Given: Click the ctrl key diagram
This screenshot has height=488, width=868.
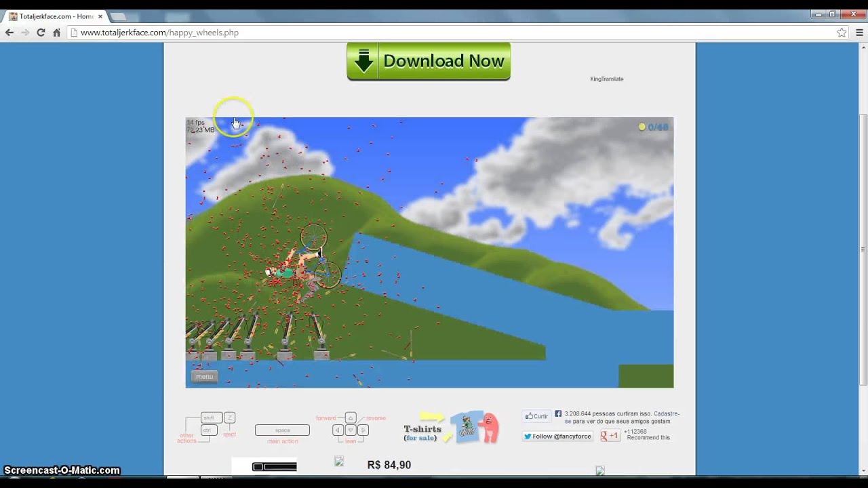Looking at the screenshot, I should (x=208, y=430).
